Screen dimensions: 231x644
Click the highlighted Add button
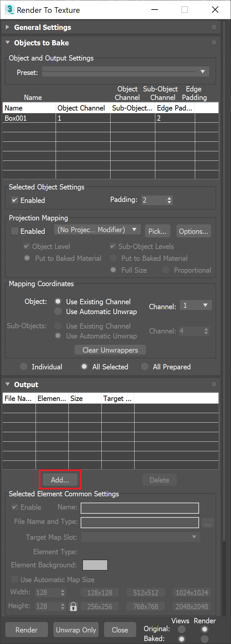click(x=60, y=480)
